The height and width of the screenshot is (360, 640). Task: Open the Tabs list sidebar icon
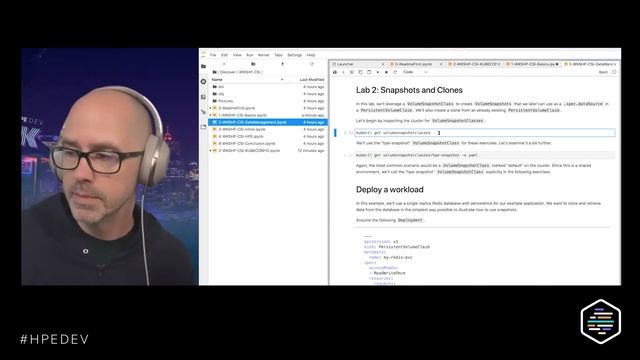coord(204,127)
